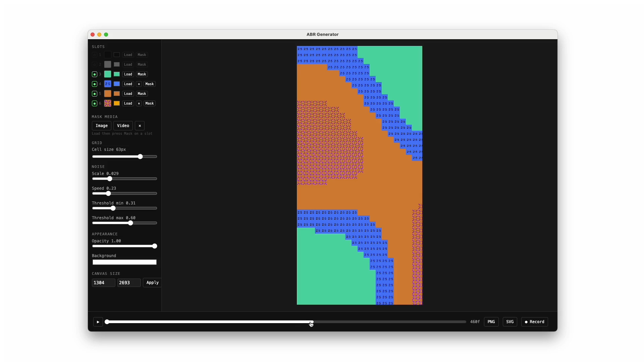This screenshot has height=362, width=644.
Task: Apply the canvas size
Action: click(152, 283)
